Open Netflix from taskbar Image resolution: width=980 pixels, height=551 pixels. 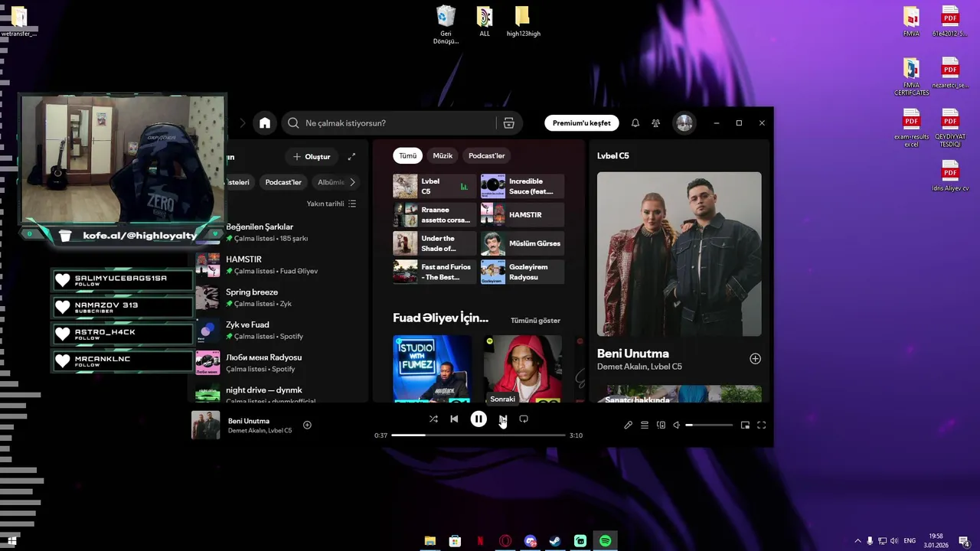click(x=480, y=541)
